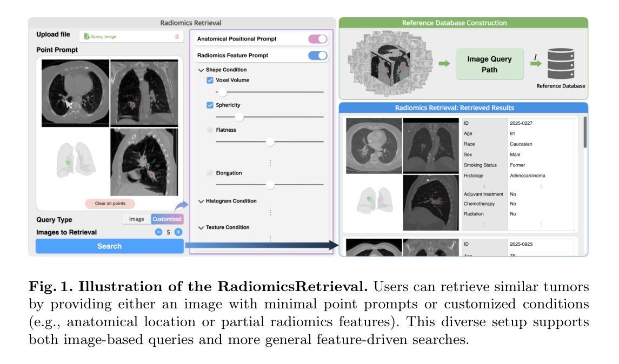The height and width of the screenshot is (364, 619).
Task: Click the Images to Retrieval value 5
Action: pyautogui.click(x=168, y=232)
